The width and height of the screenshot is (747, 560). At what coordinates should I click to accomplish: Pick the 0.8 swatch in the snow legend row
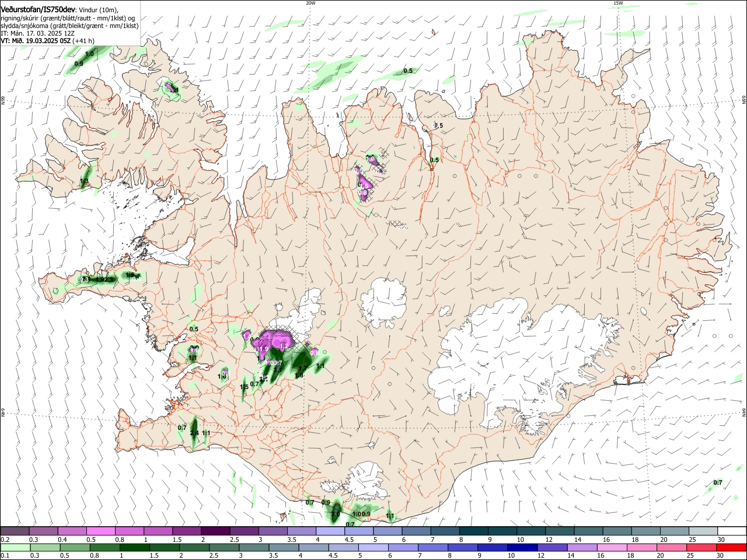point(130,531)
